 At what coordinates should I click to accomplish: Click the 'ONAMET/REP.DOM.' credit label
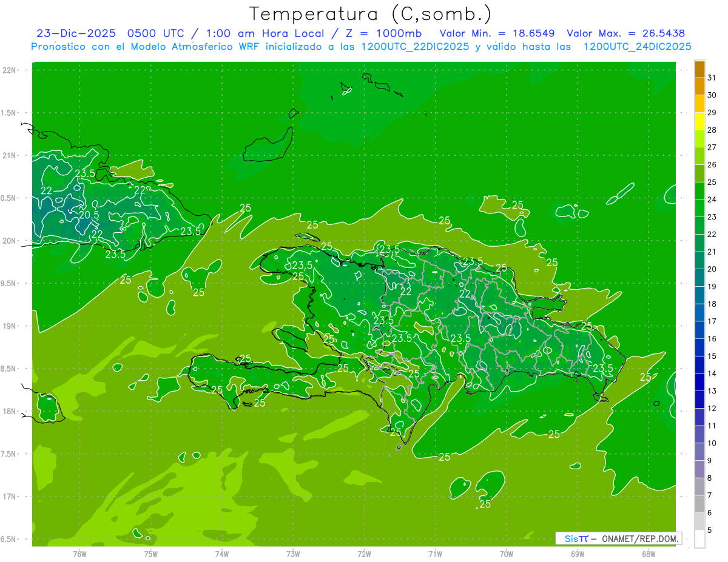639,538
